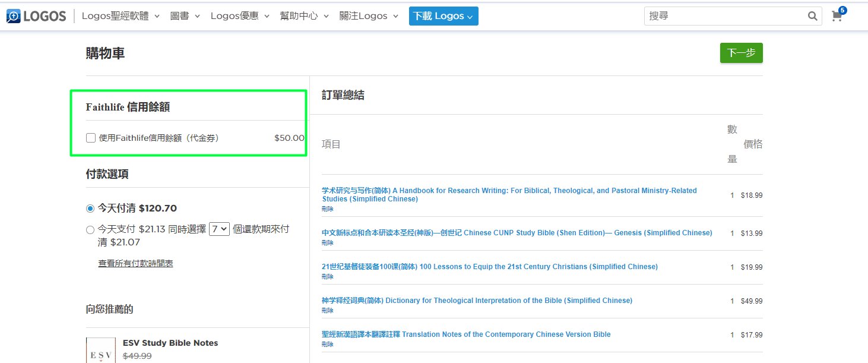The image size is (868, 363).
Task: Enable the Faithlife credit balance checkbox
Action: (x=91, y=138)
